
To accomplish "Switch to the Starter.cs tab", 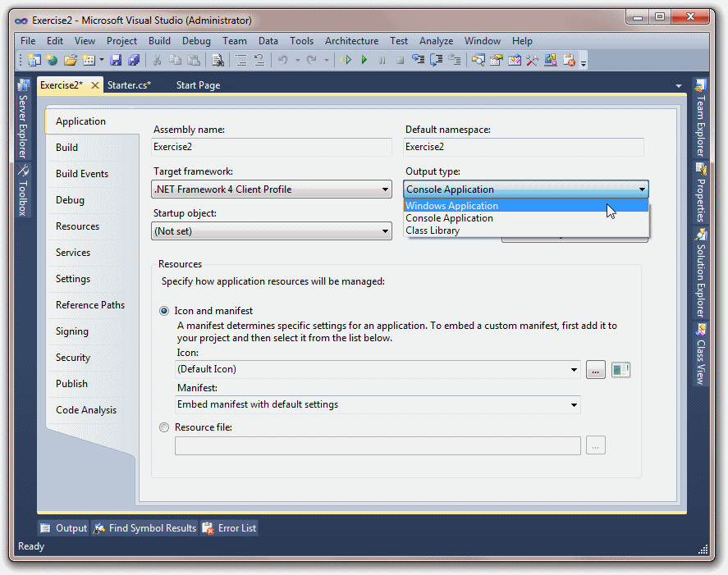I will click(x=129, y=85).
